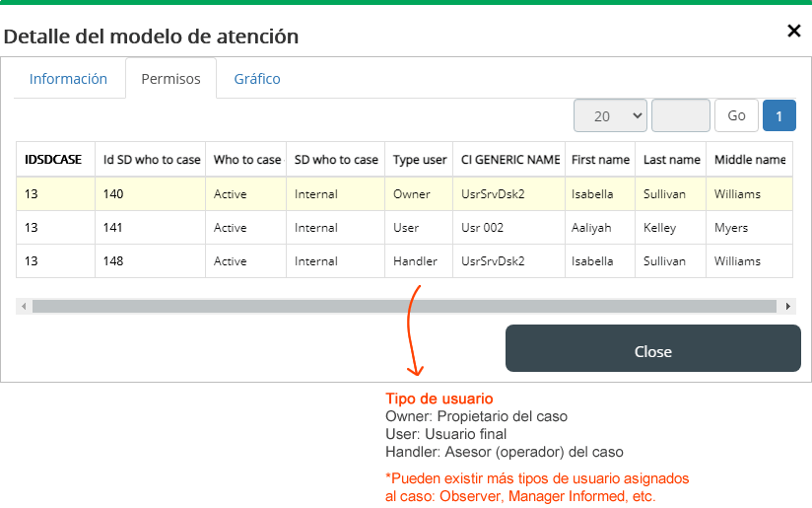Sort by IDSDCASE column header
The height and width of the screenshot is (508, 812).
tap(55, 160)
